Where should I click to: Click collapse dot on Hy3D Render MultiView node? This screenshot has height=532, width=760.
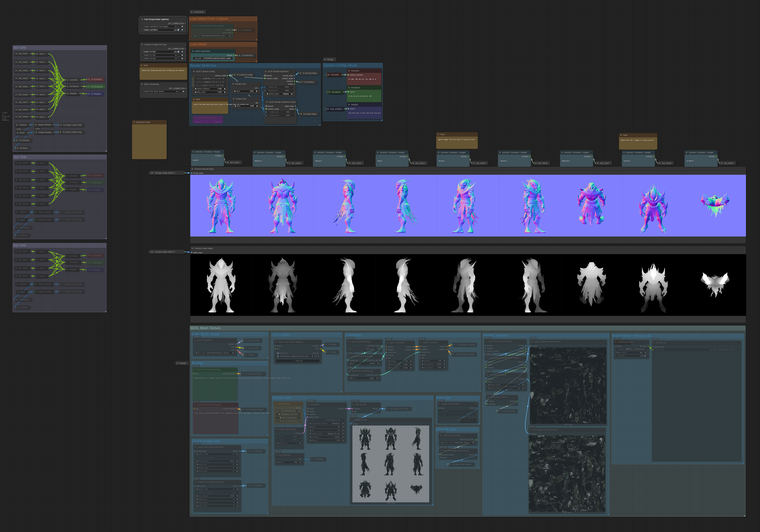(x=266, y=72)
